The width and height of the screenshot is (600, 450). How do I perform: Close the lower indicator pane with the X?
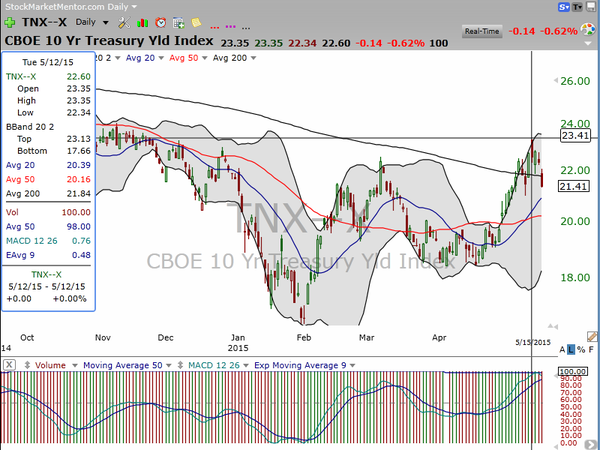pos(9,365)
